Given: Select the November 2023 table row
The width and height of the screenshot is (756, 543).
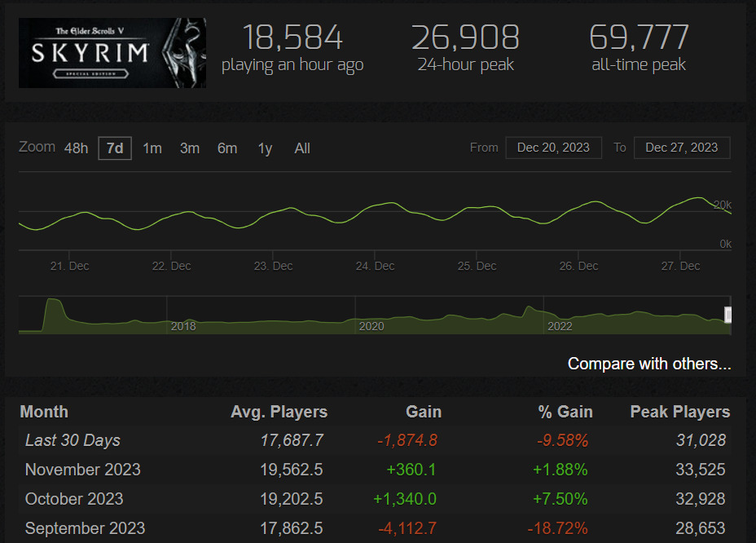Looking at the screenshot, I should click(x=375, y=470).
